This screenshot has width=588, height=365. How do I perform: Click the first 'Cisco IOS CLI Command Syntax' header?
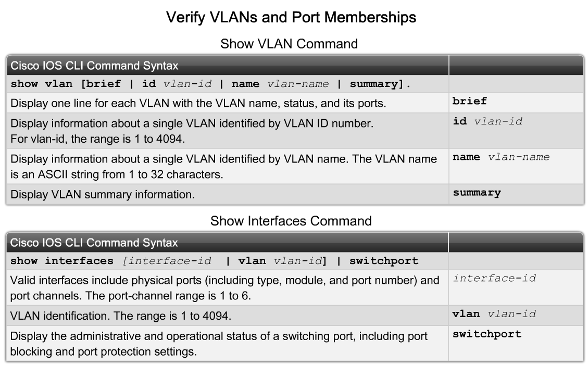[x=94, y=66]
